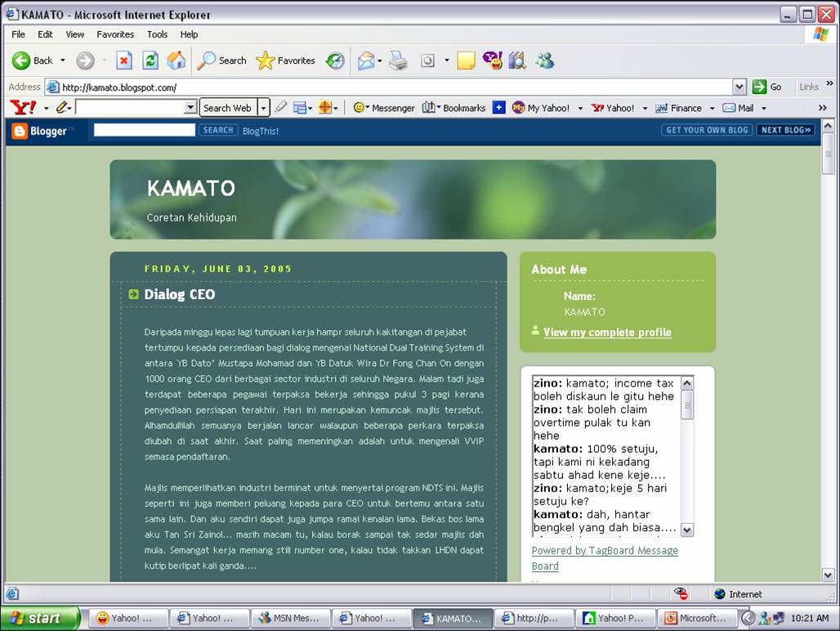Click the Mail envelope toolbar icon

point(366,60)
